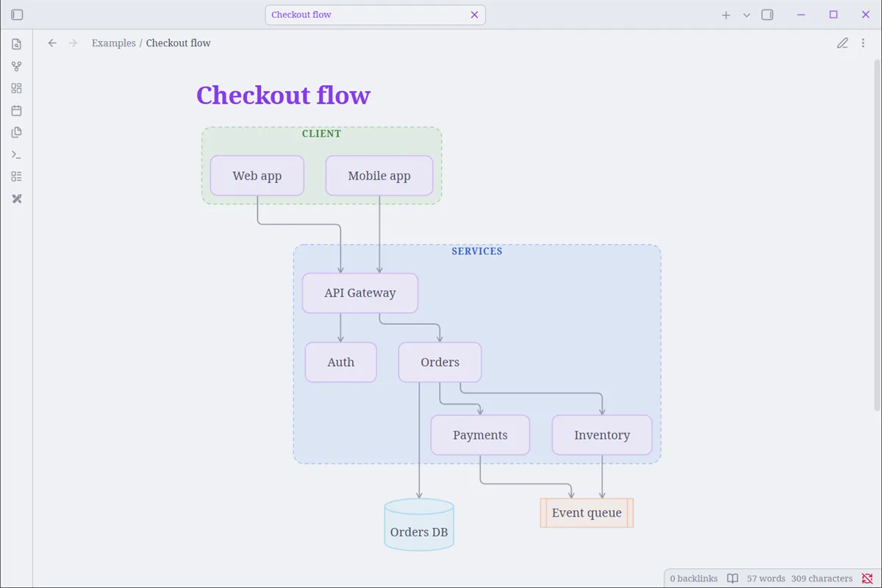
Task: Open the command palette terminal icon
Action: point(16,154)
